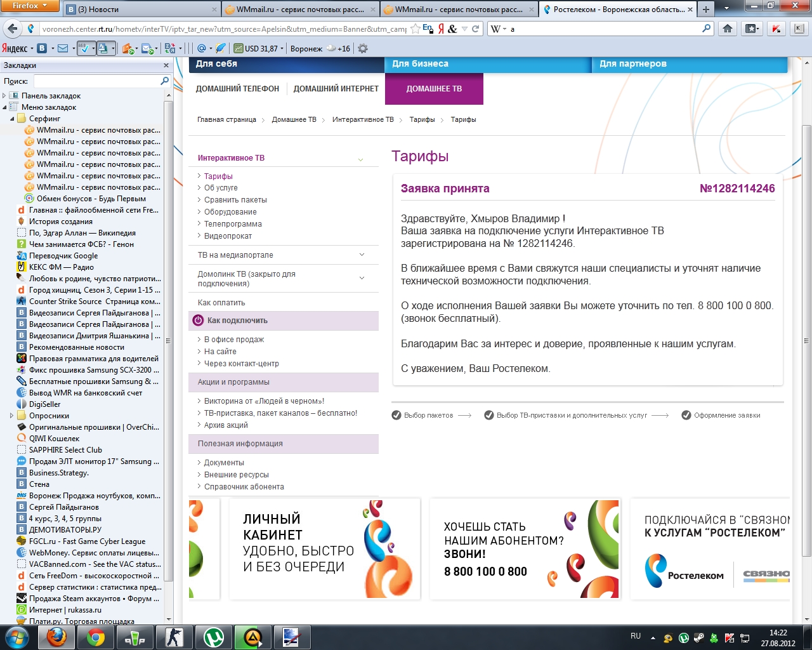
Task: Reload the page with the refresh icon
Action: click(475, 29)
